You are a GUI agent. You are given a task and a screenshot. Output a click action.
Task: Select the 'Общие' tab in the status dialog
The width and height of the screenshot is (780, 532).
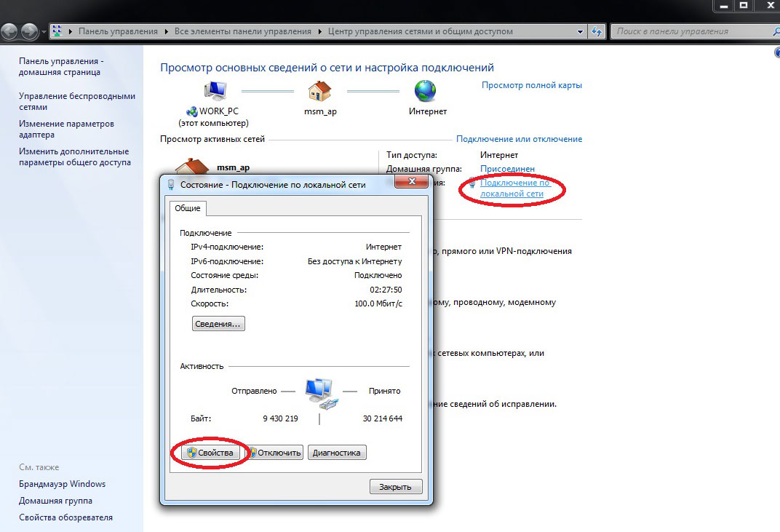click(x=188, y=208)
